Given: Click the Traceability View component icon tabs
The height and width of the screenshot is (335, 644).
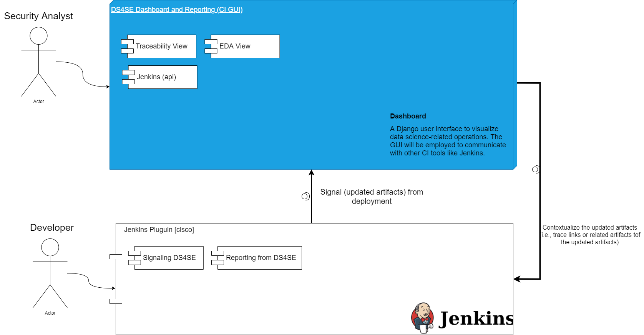Looking at the screenshot, I should coord(127,46).
